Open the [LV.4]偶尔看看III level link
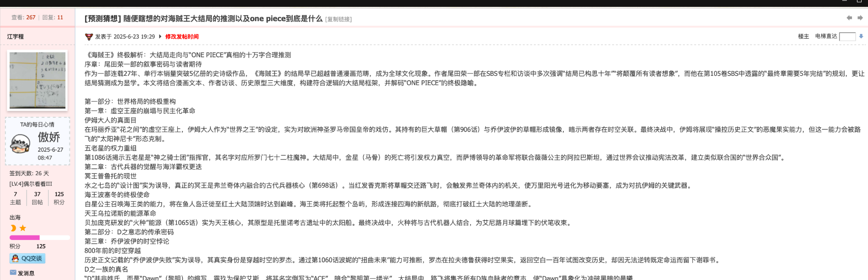Viewport: 868px width, 280px height. (x=31, y=184)
